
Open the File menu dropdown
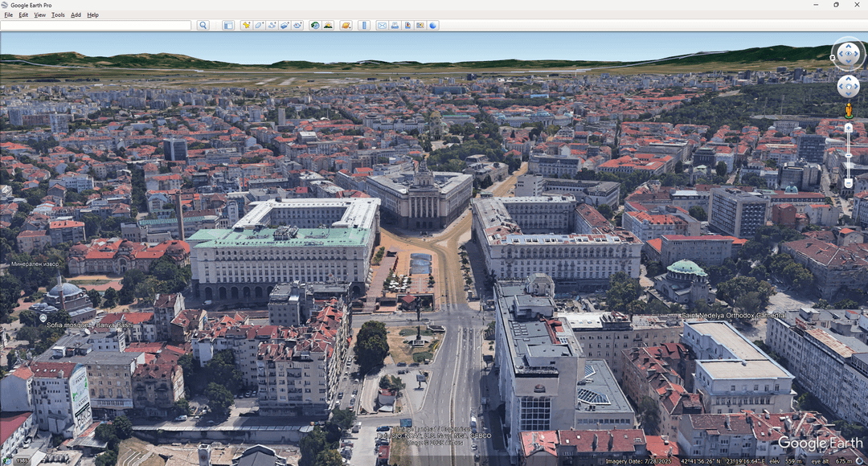pyautogui.click(x=8, y=15)
